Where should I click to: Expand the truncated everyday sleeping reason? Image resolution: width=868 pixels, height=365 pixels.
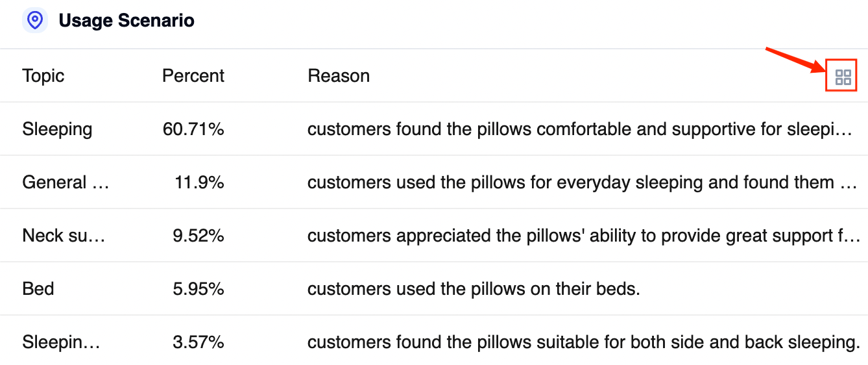tap(583, 182)
